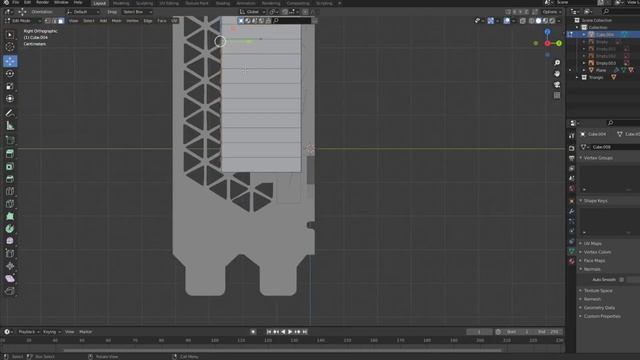Switch to wireframe viewport shading
The image size is (640, 360).
click(531, 21)
